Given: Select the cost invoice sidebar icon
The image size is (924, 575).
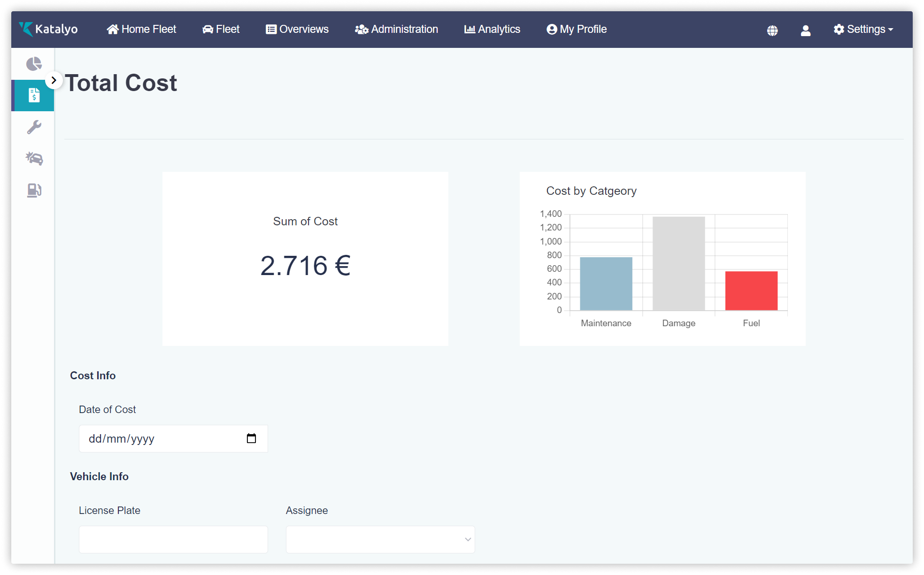Looking at the screenshot, I should click(x=34, y=95).
